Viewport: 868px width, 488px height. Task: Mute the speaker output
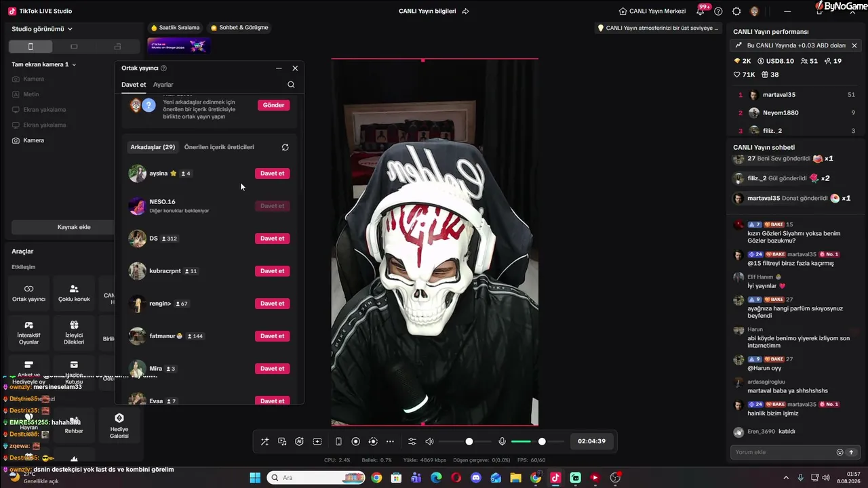point(429,441)
